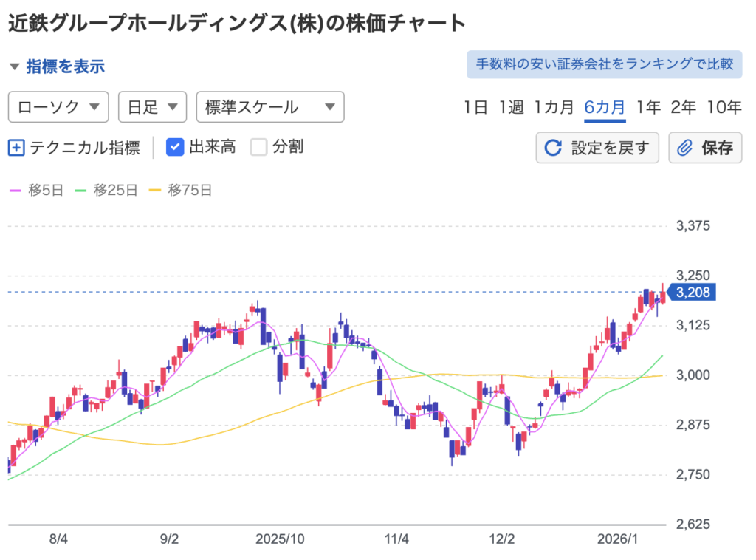Image resolution: width=756 pixels, height=560 pixels.
Task: Click the 2025/10 date label on axis
Action: click(280, 539)
